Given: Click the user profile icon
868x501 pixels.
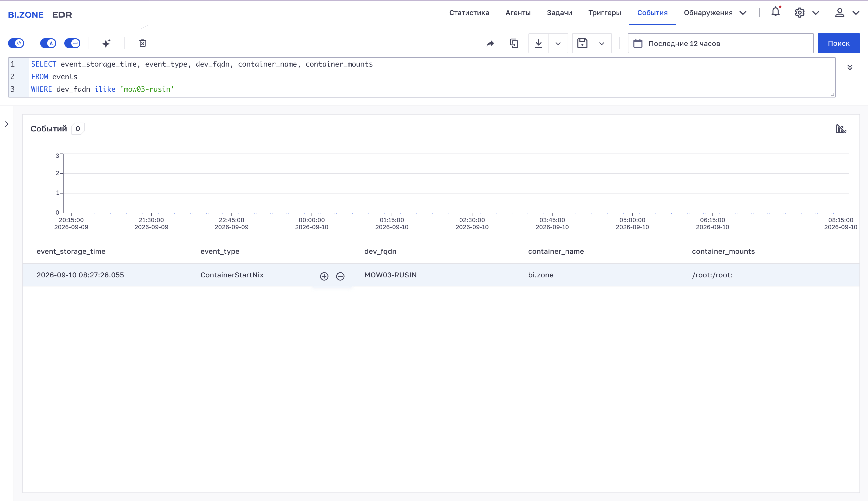Looking at the screenshot, I should [840, 13].
